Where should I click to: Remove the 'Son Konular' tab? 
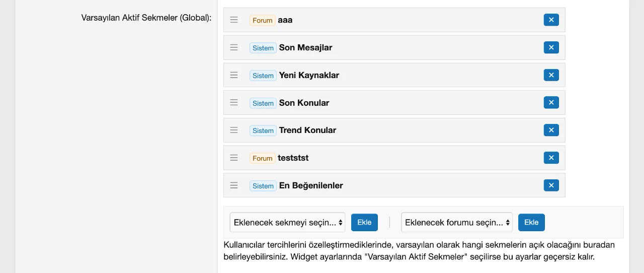tap(551, 103)
